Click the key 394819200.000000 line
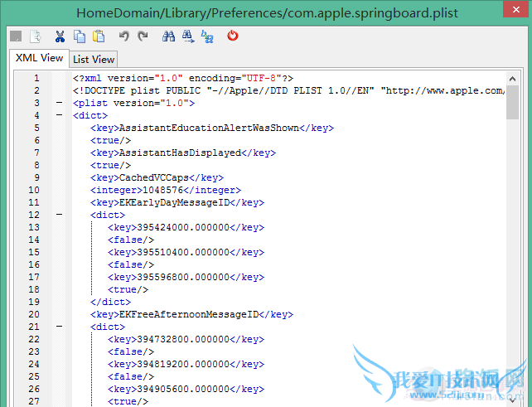Image resolution: width=532 pixels, height=407 pixels. coord(186,364)
